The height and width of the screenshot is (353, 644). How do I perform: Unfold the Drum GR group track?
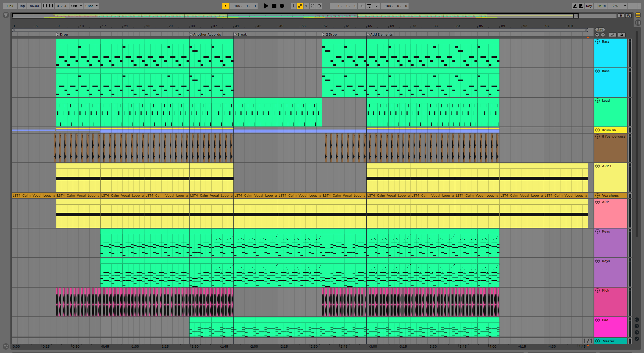point(597,130)
